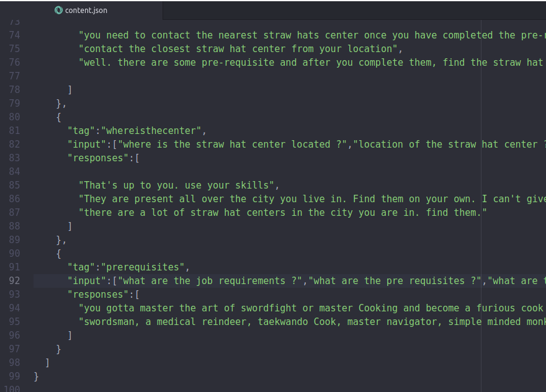This screenshot has height=392, width=546.
Task: Click the closing bracket on line 98
Action: coord(46,362)
